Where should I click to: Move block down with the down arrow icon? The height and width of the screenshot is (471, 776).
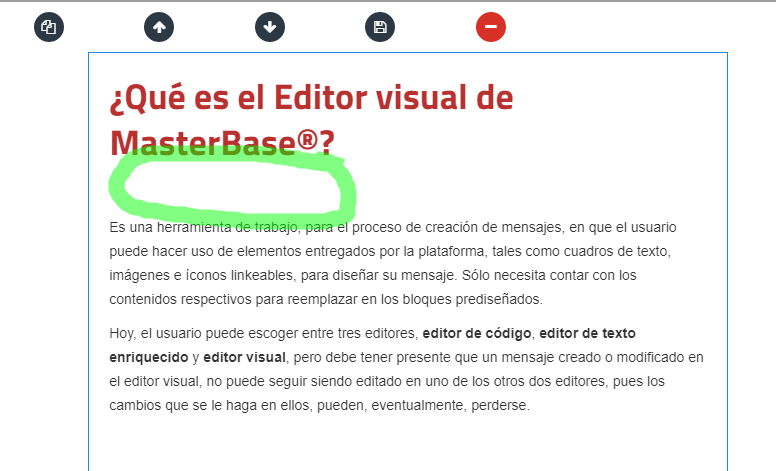(x=270, y=27)
